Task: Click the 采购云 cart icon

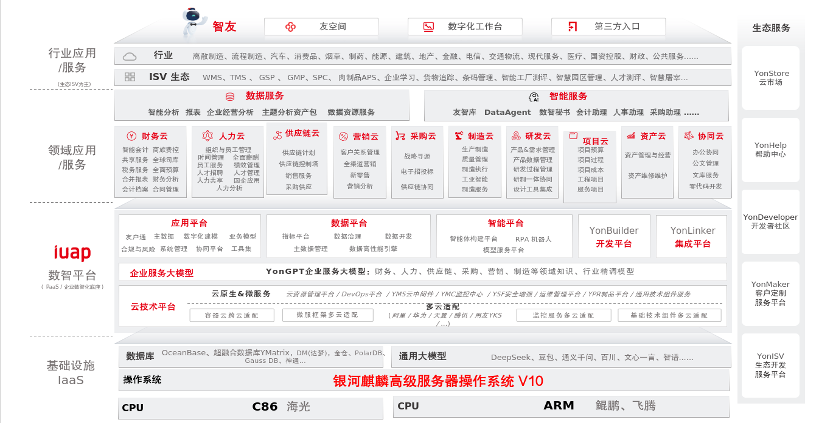Action: pos(401,136)
